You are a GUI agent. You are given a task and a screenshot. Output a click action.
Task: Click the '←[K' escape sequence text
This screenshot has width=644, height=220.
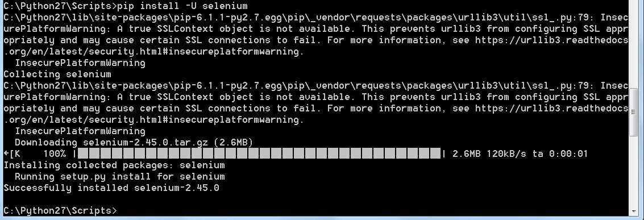pyautogui.click(x=12, y=154)
